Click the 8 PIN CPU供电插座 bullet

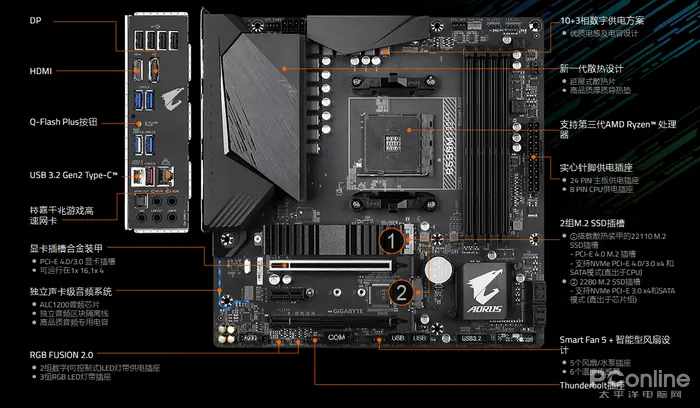(601, 189)
